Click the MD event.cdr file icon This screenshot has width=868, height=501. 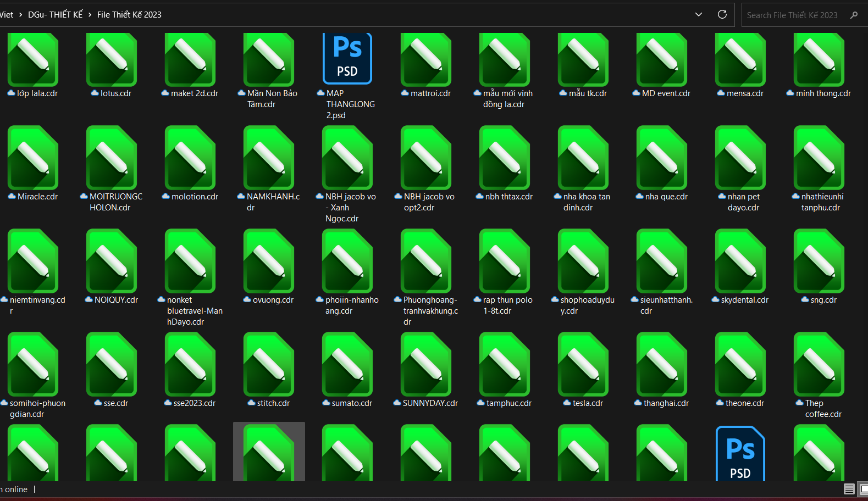(662, 59)
